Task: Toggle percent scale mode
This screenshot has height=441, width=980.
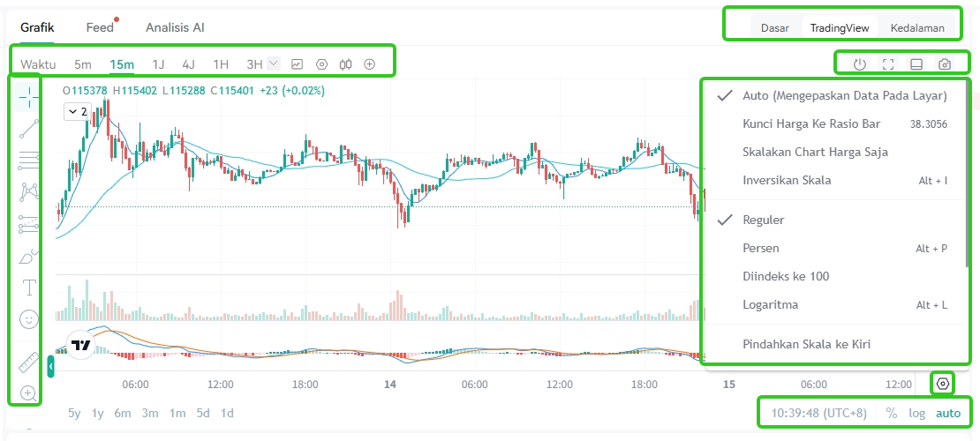Action: (x=891, y=413)
